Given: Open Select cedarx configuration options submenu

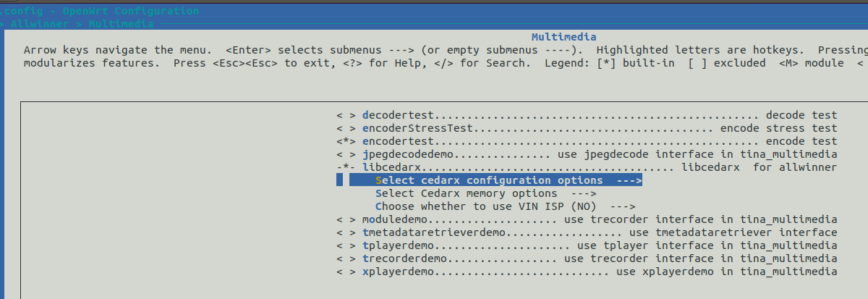Looking at the screenshot, I should click(495, 180).
